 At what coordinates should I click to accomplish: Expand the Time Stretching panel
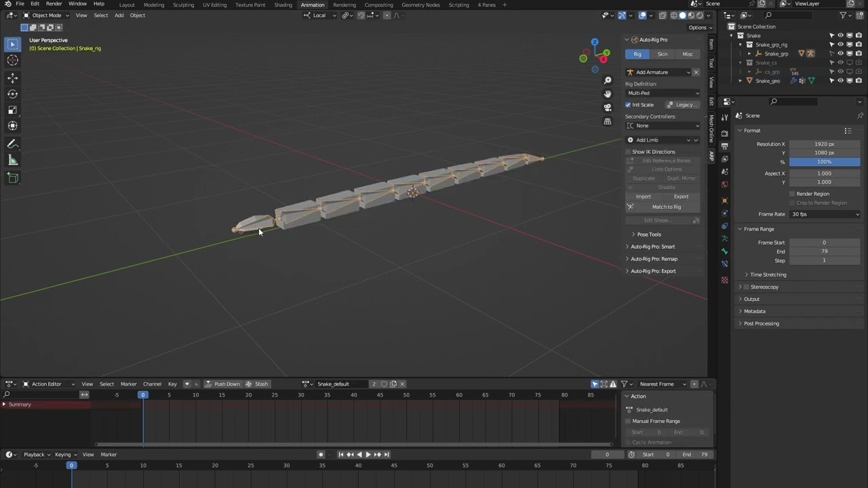tap(768, 274)
